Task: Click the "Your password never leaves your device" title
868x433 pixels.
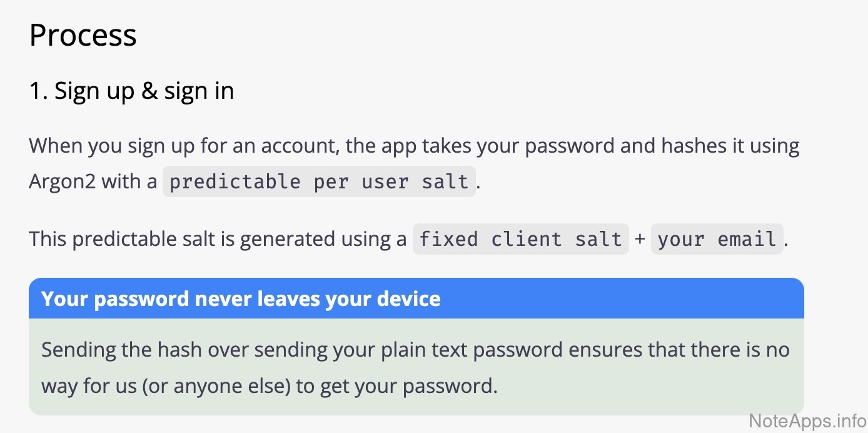Action: [x=241, y=299]
